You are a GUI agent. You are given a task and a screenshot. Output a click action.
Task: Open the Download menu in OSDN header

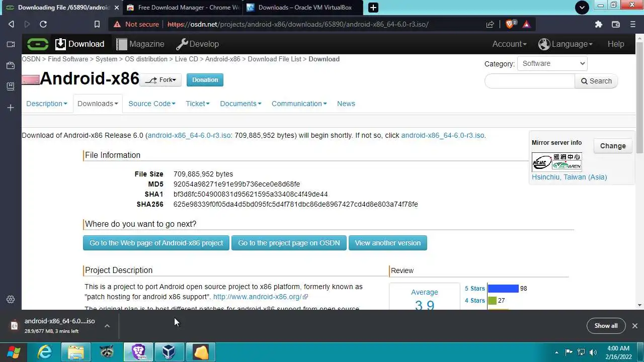coord(79,44)
